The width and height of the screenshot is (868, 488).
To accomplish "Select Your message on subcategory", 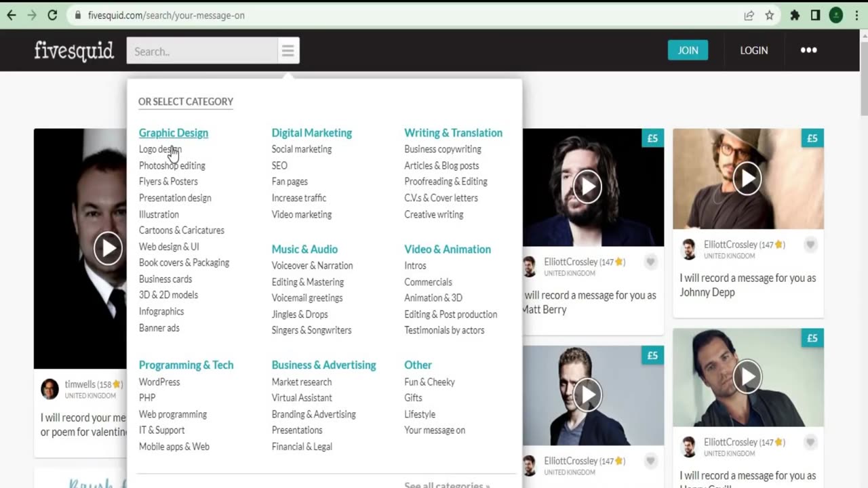I will 435,430.
